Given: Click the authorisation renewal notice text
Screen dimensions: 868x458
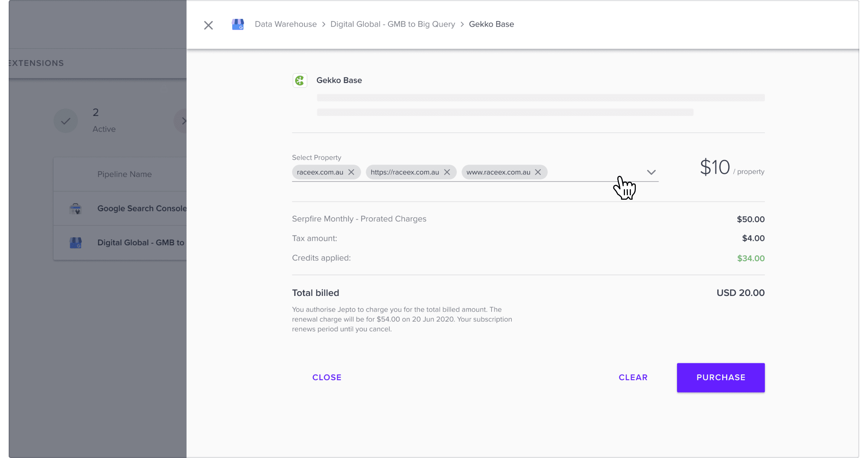Looking at the screenshot, I should tap(402, 319).
